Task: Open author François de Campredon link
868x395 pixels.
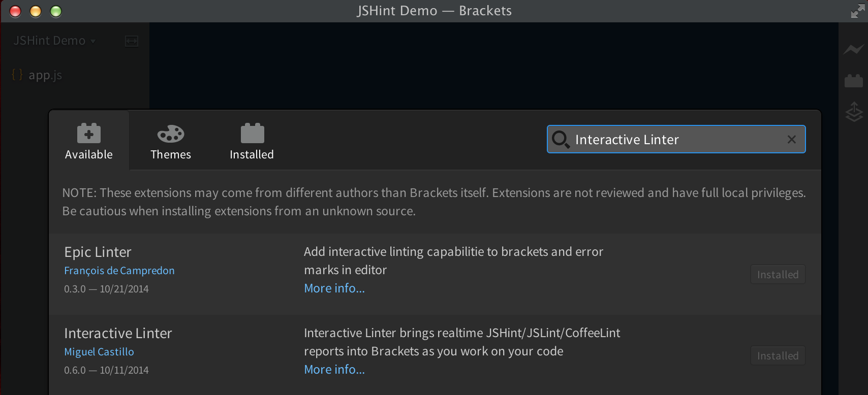Action: 119,271
